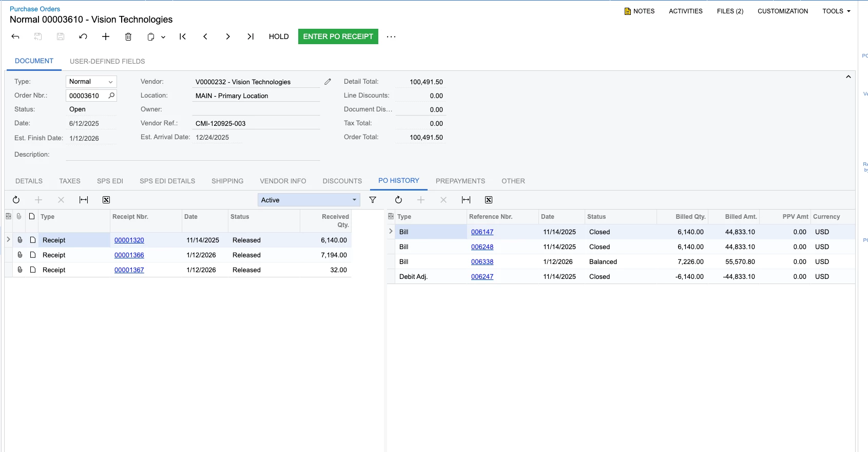Switch to the DETAILS tab
This screenshot has width=868, height=452.
pos(29,181)
